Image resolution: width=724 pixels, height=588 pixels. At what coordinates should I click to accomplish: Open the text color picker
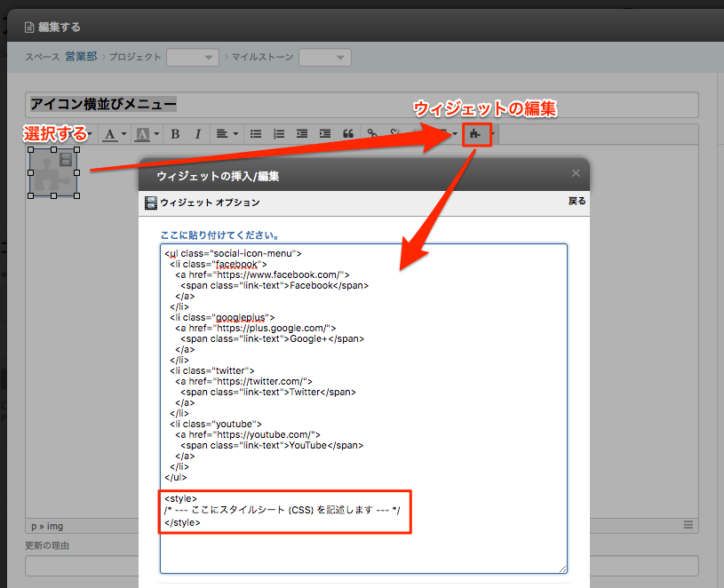tap(115, 134)
